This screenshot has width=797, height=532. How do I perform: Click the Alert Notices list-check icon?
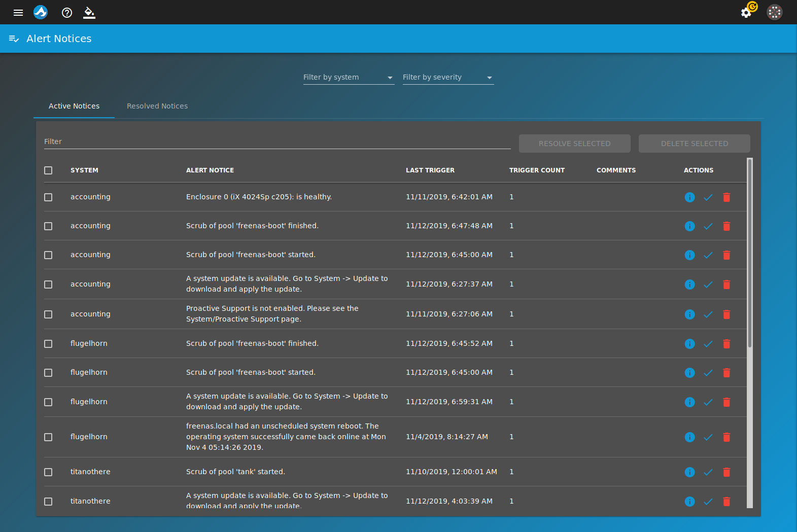coord(14,39)
